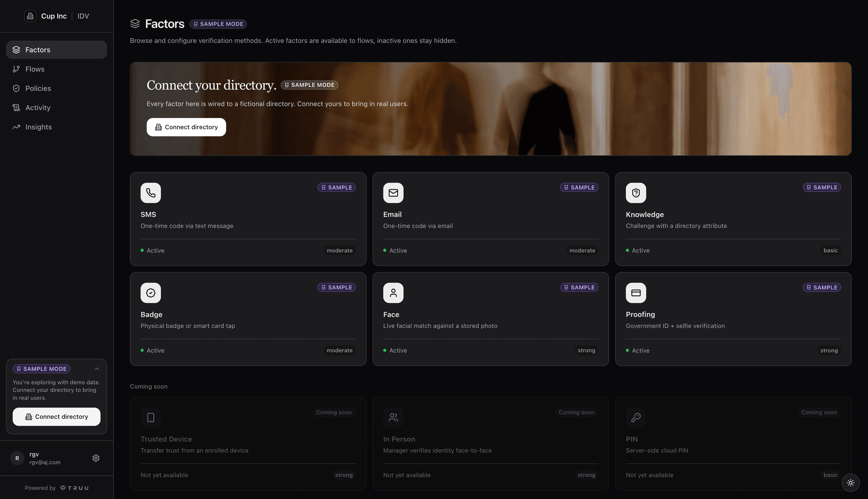Open the Policies section

pos(56,89)
